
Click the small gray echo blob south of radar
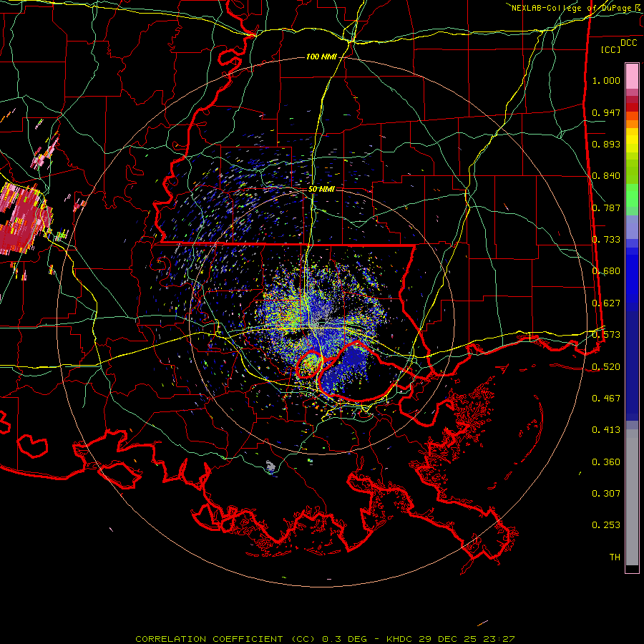(x=270, y=466)
